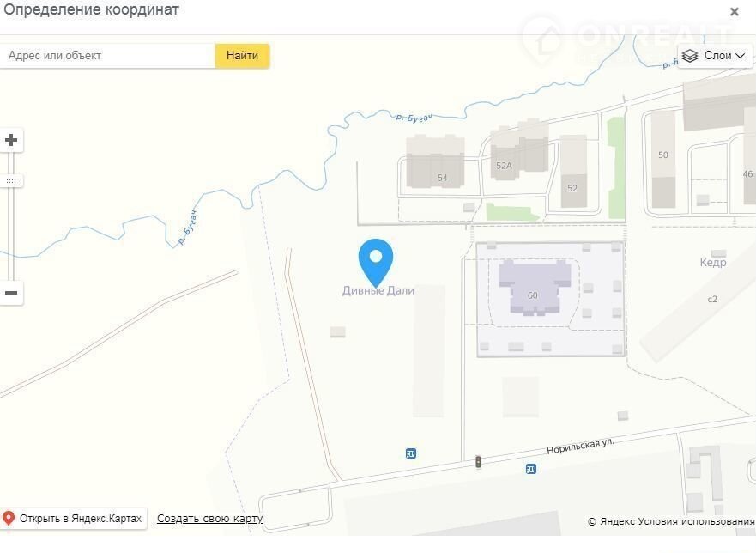
Task: Close the Определение координат dialog
Action: (735, 11)
